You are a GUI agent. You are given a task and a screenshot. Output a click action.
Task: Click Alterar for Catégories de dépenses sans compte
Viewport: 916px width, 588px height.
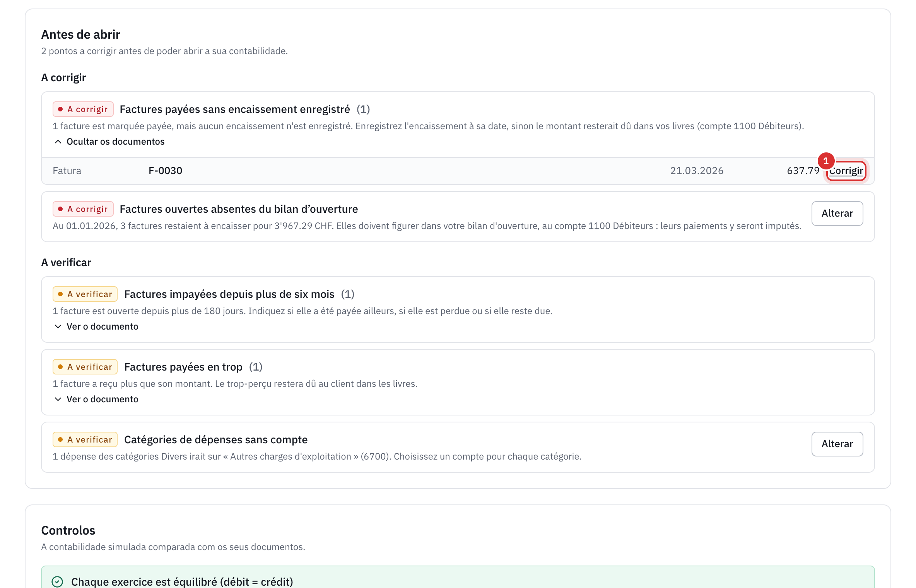pos(837,444)
